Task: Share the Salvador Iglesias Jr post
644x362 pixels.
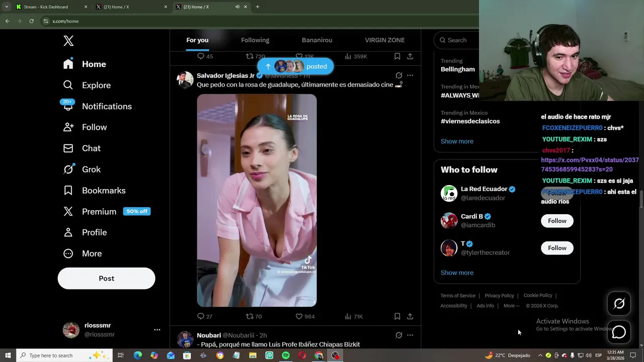Action: pos(410,316)
